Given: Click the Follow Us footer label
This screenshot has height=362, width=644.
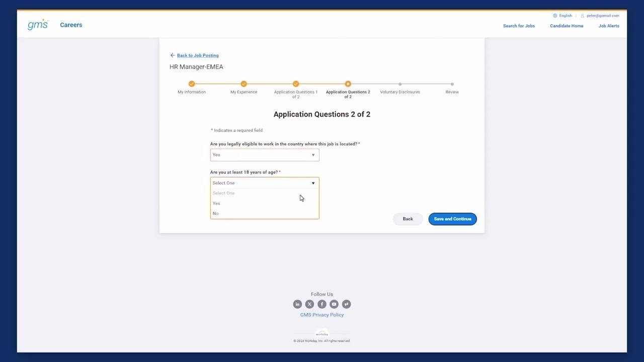Looking at the screenshot, I should click(322, 294).
